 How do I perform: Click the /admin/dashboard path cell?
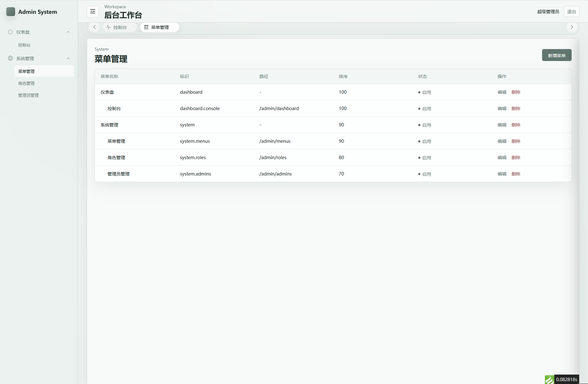point(279,108)
